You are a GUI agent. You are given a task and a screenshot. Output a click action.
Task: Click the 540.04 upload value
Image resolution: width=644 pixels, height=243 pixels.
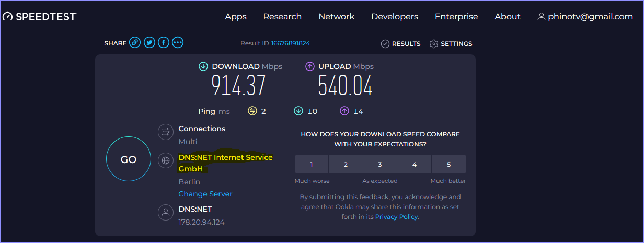pos(346,86)
